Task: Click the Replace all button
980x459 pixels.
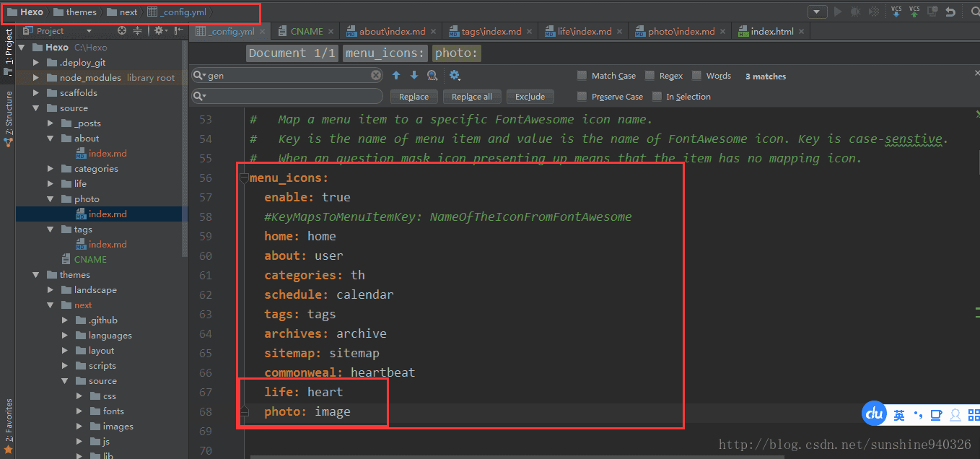Action: 472,97
